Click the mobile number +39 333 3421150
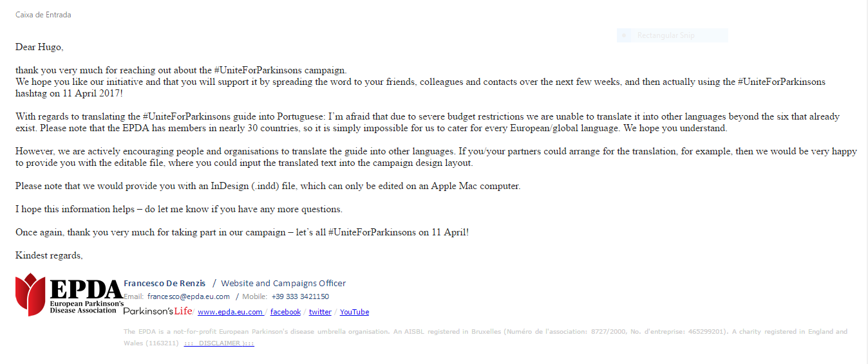This screenshot has width=868, height=364. [x=300, y=296]
